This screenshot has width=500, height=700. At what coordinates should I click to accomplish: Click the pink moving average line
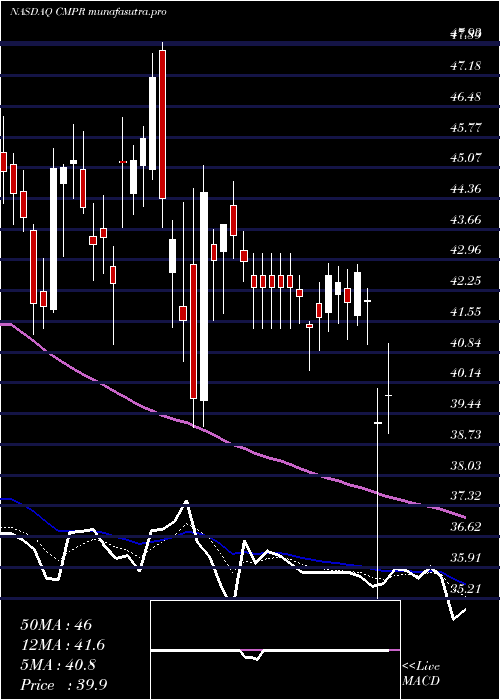233,444
